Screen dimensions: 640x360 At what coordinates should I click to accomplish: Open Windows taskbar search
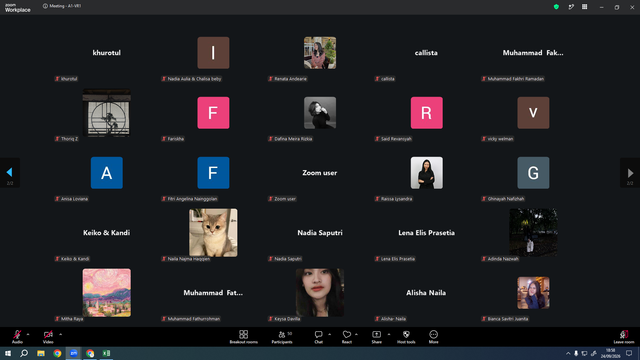point(24,353)
